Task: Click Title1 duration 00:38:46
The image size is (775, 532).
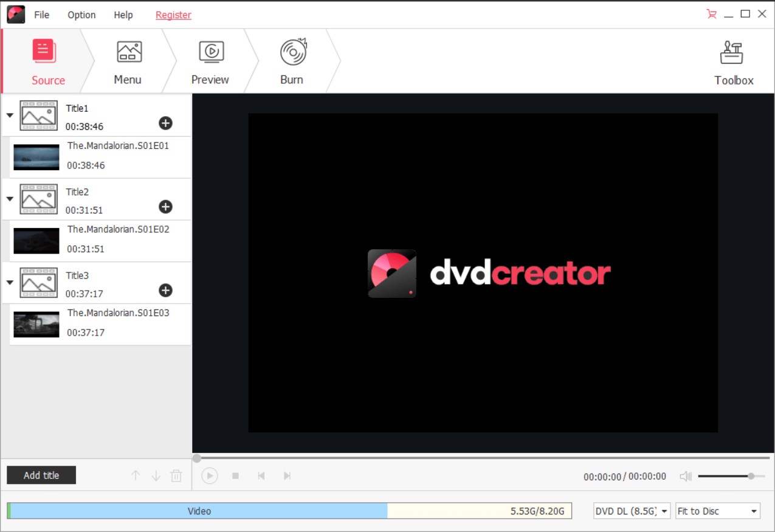Action: point(84,127)
